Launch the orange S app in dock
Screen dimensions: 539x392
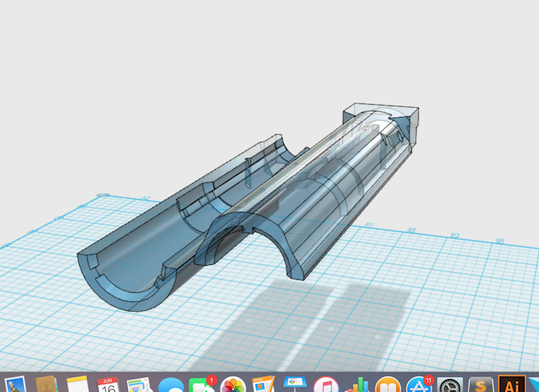(481, 385)
